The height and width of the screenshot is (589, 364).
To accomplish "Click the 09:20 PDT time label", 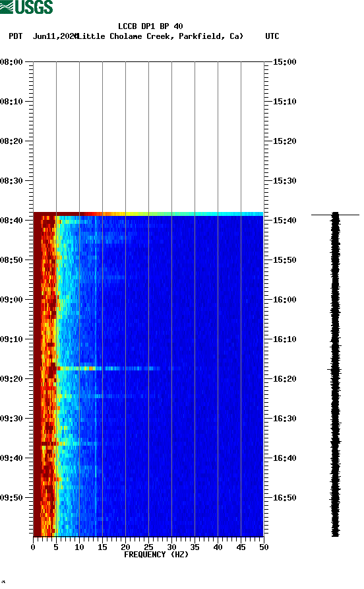I will click(x=12, y=378).
